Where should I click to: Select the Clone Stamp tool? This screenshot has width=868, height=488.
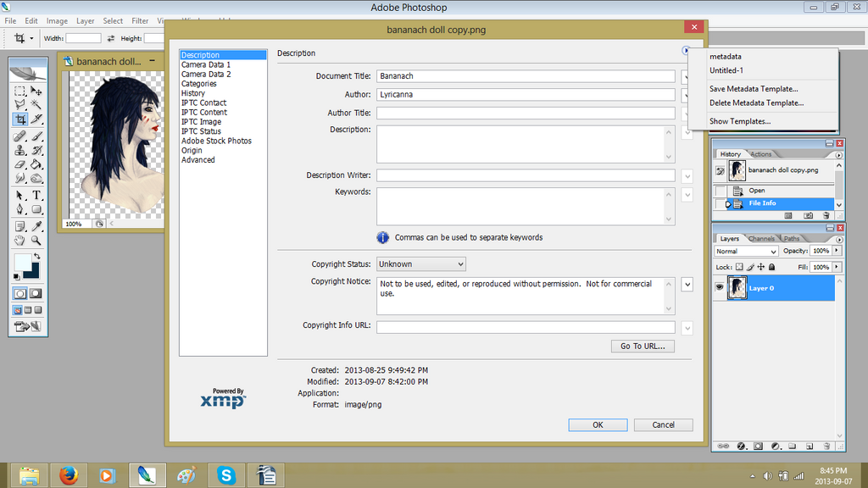click(20, 150)
